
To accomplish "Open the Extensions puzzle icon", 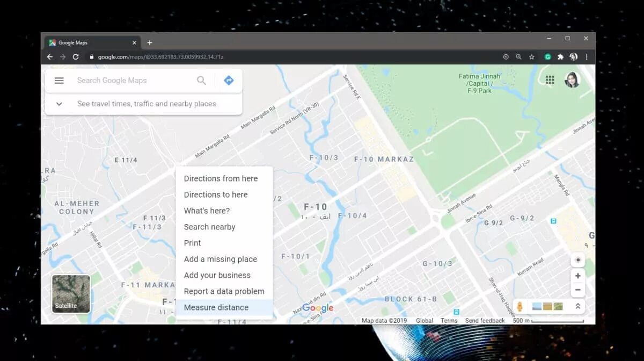I will pos(561,57).
